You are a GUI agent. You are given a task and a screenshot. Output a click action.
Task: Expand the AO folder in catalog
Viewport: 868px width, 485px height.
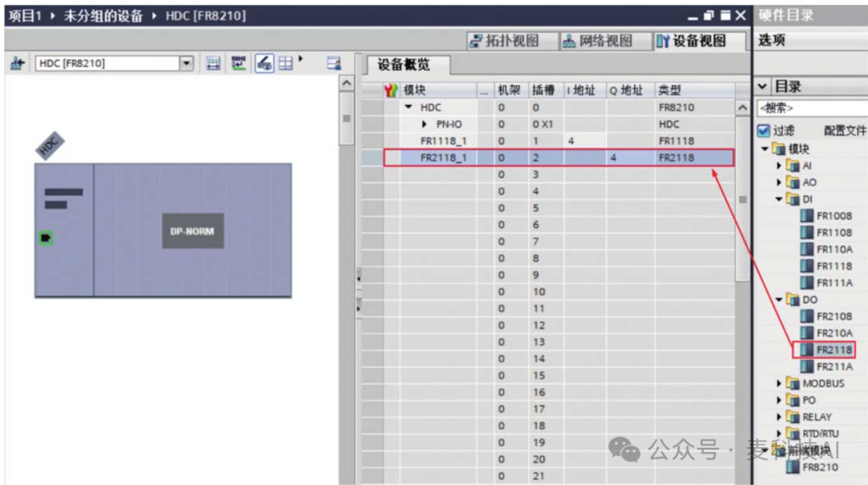pyautogui.click(x=779, y=182)
